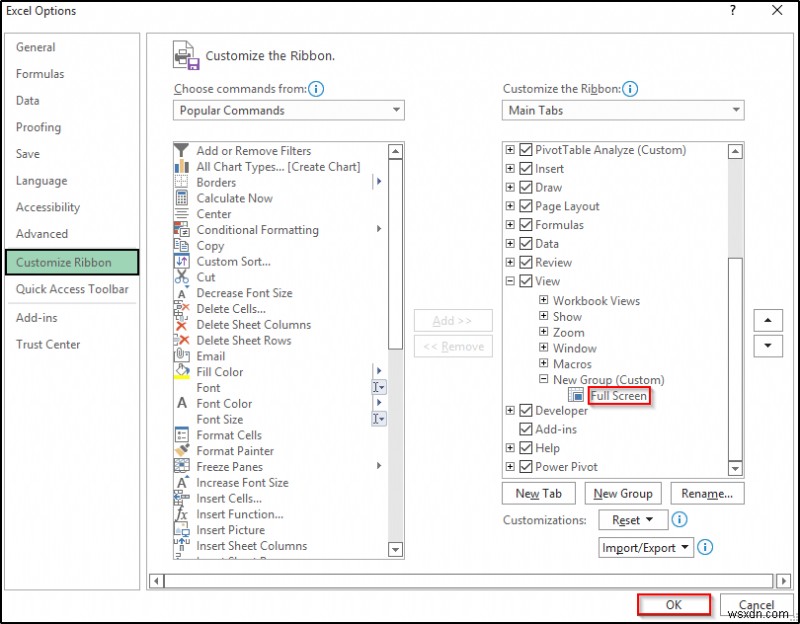
Task: Click the Calculate Now calculator icon
Action: (x=182, y=198)
